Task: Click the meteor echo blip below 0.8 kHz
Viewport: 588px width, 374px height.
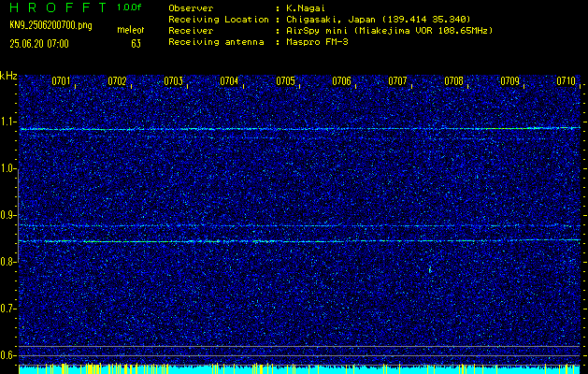Action: click(430, 269)
